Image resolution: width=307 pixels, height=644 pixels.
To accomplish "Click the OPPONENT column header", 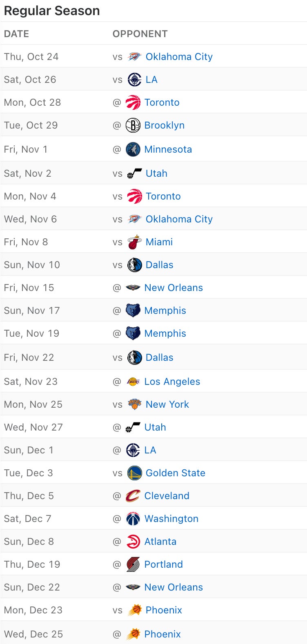I will 140,34.
